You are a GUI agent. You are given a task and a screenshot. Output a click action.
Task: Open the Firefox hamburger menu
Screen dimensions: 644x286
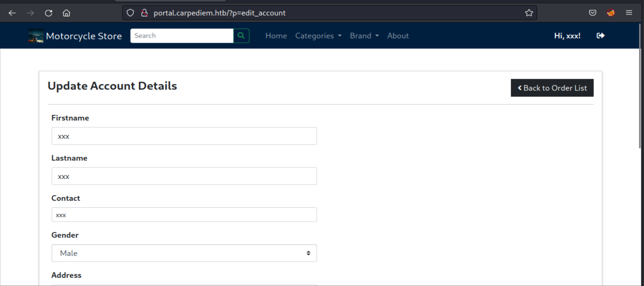coord(629,13)
